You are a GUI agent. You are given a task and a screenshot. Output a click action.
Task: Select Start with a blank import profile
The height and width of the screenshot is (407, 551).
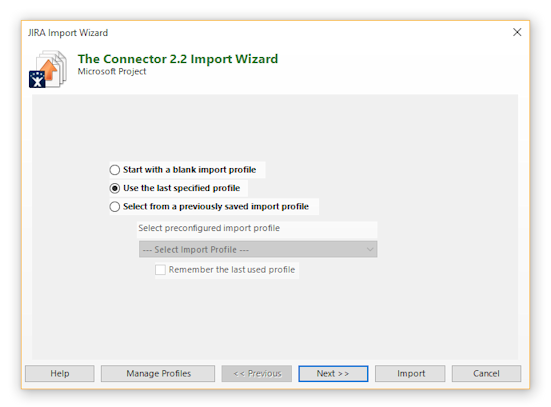pyautogui.click(x=115, y=170)
